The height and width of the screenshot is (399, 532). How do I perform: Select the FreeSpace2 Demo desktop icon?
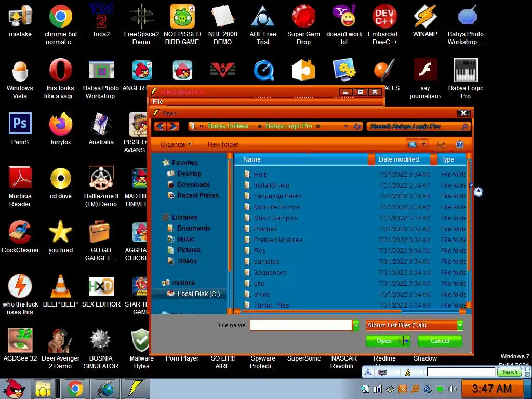[x=141, y=24]
